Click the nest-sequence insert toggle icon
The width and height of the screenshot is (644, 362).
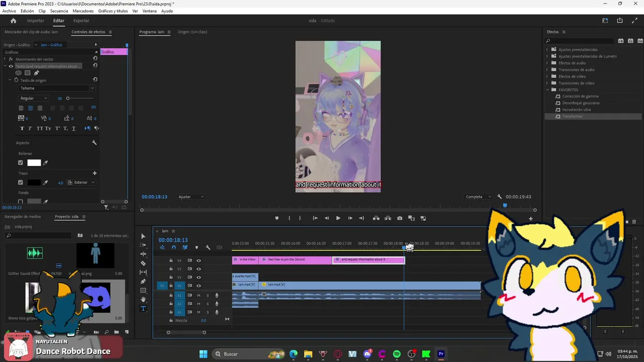click(x=162, y=247)
